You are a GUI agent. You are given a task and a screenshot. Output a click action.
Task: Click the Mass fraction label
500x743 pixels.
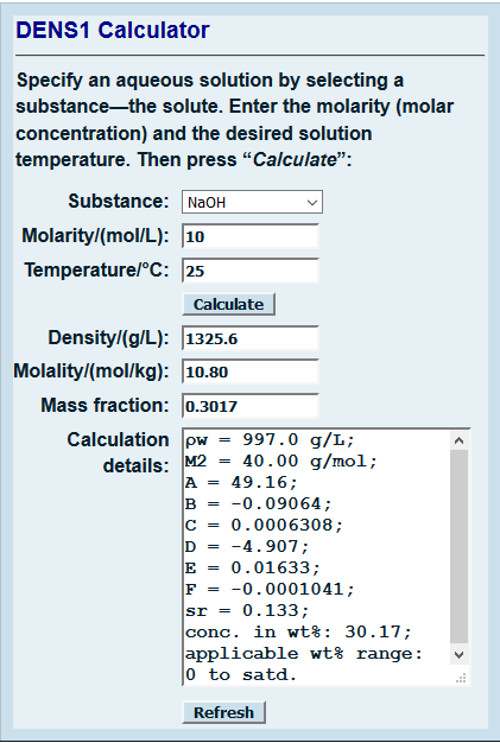pos(105,406)
